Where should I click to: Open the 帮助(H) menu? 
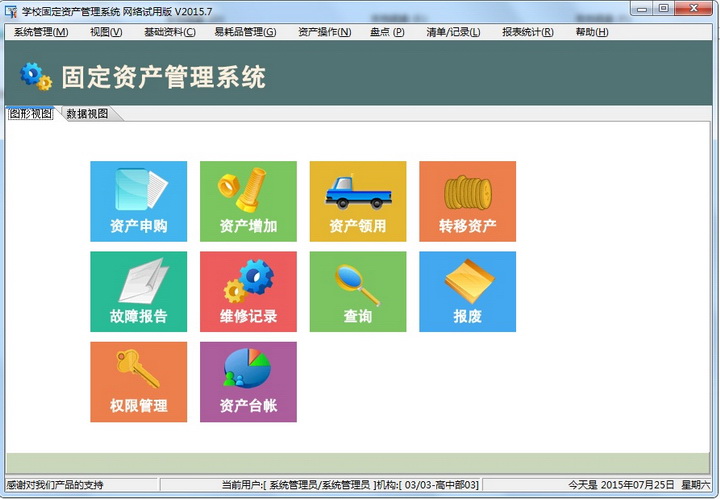pyautogui.click(x=592, y=32)
